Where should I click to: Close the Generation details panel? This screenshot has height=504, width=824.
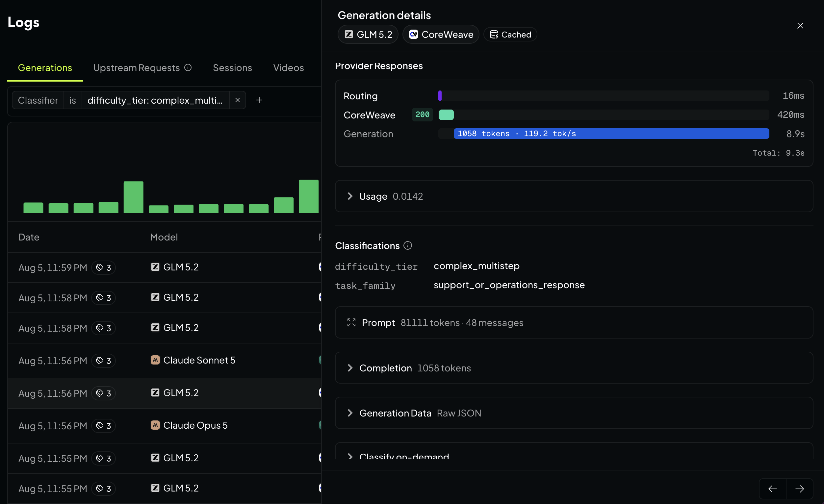click(800, 26)
